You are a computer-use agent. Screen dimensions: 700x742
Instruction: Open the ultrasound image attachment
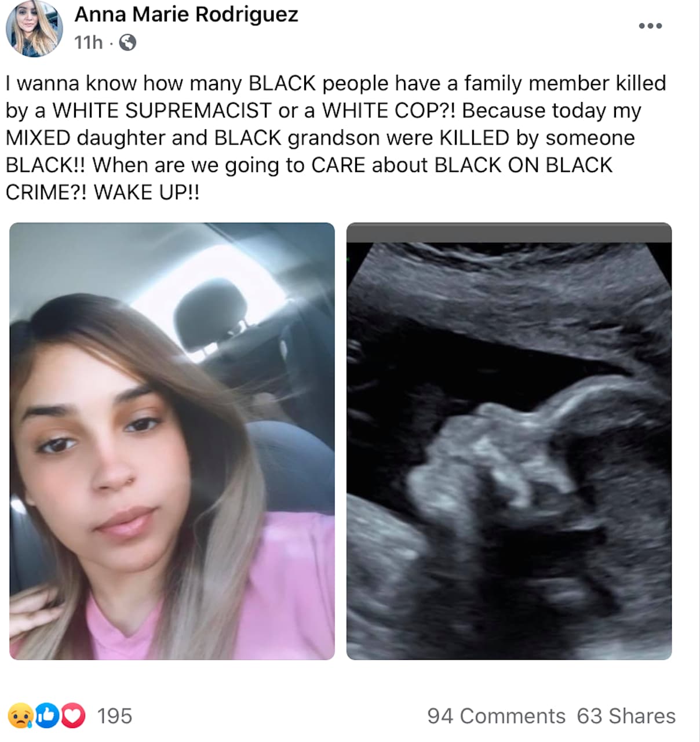509,441
